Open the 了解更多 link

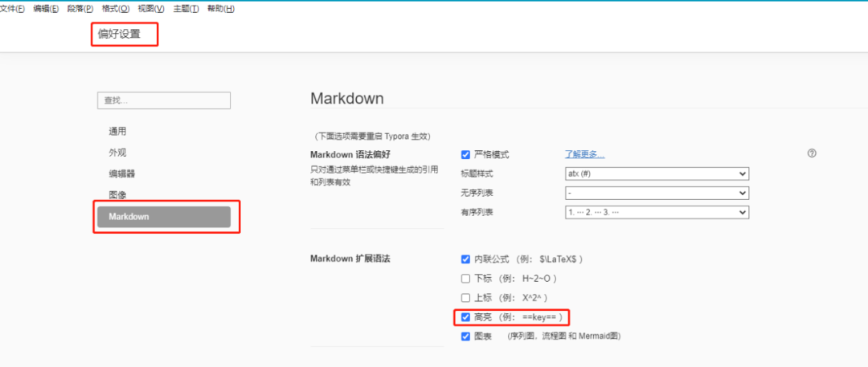(x=584, y=154)
